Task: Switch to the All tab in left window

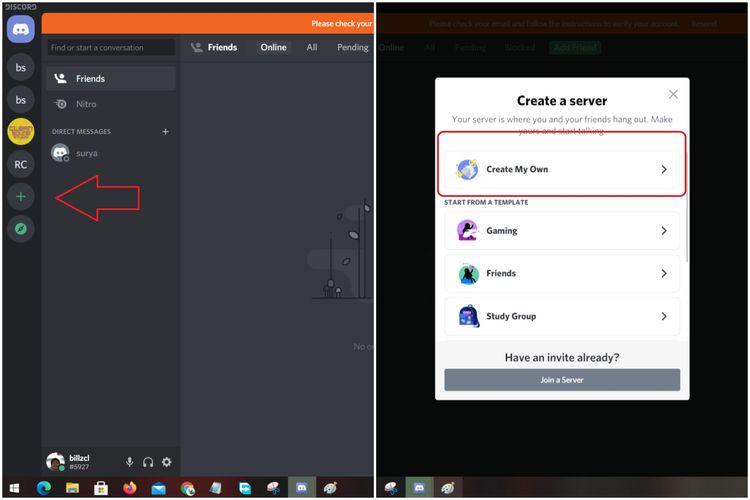Action: (312, 47)
